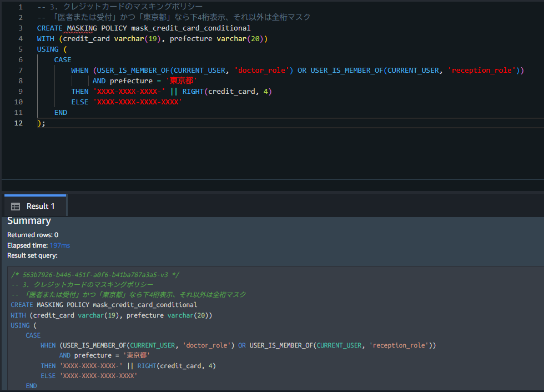Screen dimensions: 544x392
Task: Click varchar(19) in the editor's WITH line
Action: click(138, 39)
